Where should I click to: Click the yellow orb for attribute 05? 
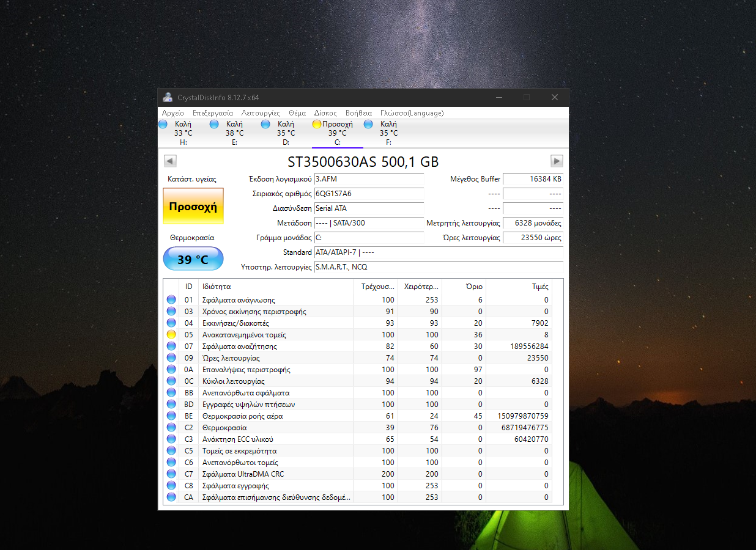(x=171, y=334)
